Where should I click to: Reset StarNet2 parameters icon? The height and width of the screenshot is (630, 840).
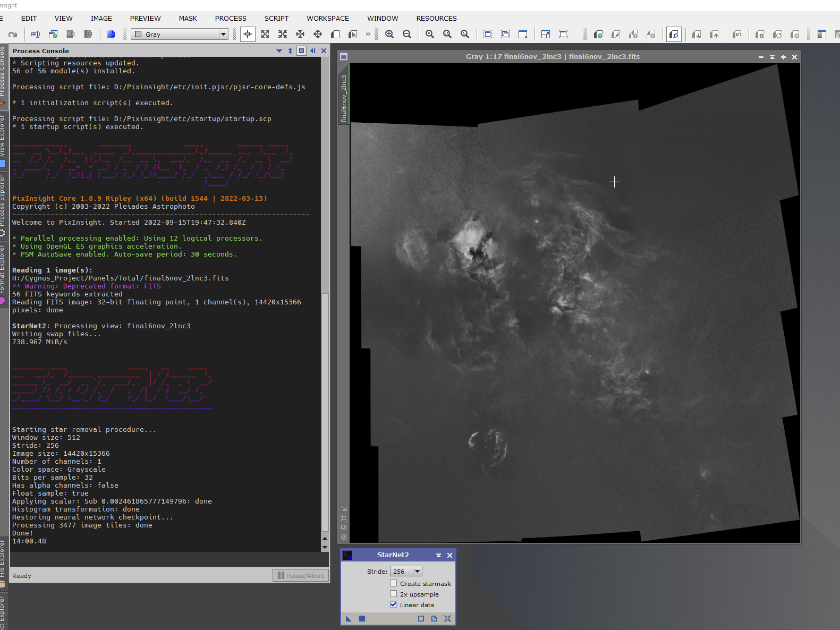(x=447, y=618)
